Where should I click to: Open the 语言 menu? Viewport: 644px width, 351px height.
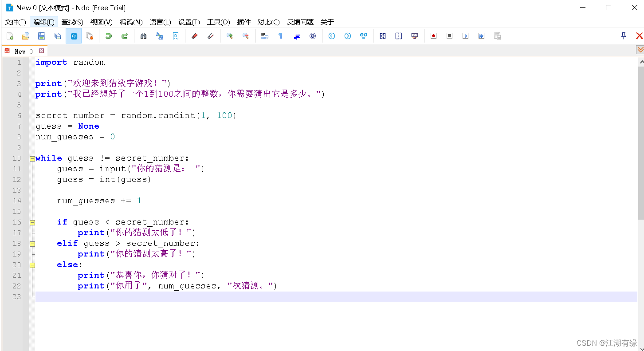point(160,22)
